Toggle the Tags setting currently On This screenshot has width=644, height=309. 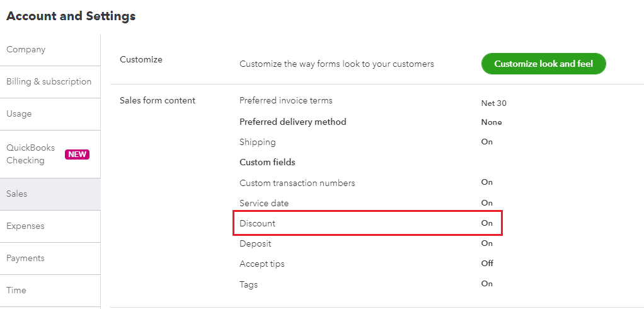[x=486, y=284]
